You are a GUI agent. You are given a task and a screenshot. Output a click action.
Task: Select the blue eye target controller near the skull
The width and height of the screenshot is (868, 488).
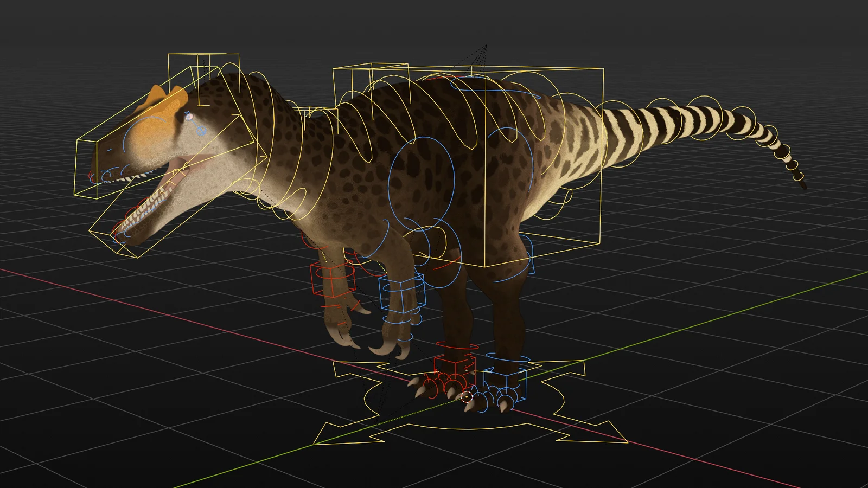click(202, 131)
